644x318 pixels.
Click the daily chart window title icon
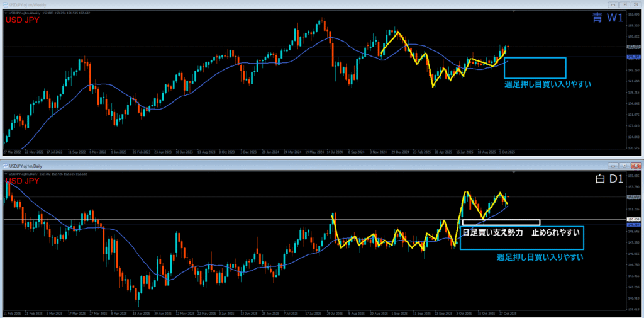[x=5, y=165]
